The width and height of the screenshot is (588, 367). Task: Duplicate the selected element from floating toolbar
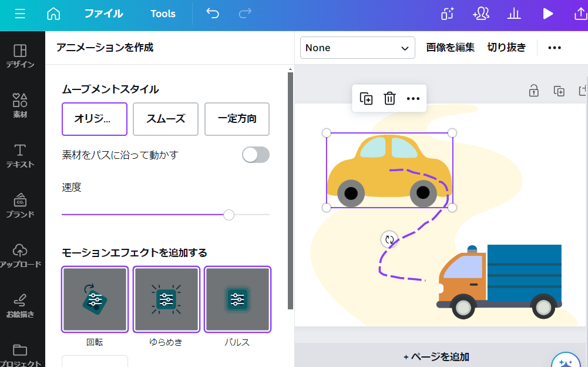366,98
